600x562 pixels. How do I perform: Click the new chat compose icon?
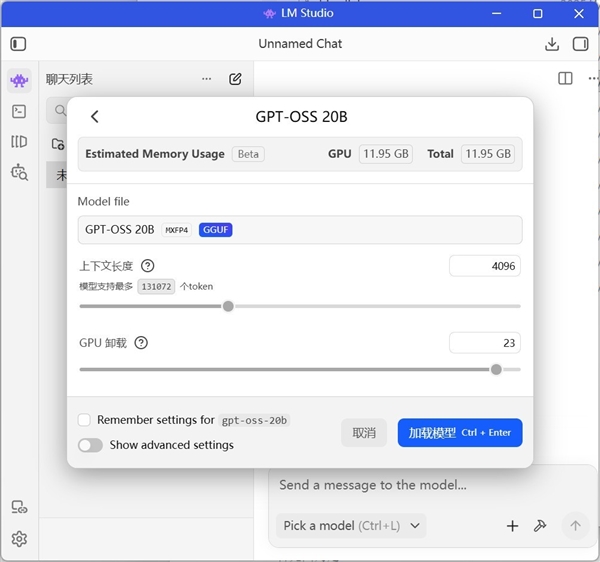click(235, 79)
